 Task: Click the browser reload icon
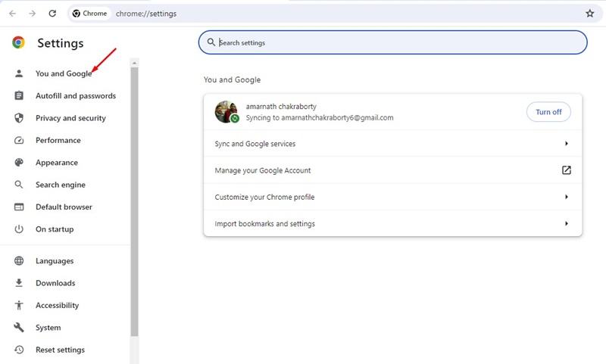(x=52, y=14)
